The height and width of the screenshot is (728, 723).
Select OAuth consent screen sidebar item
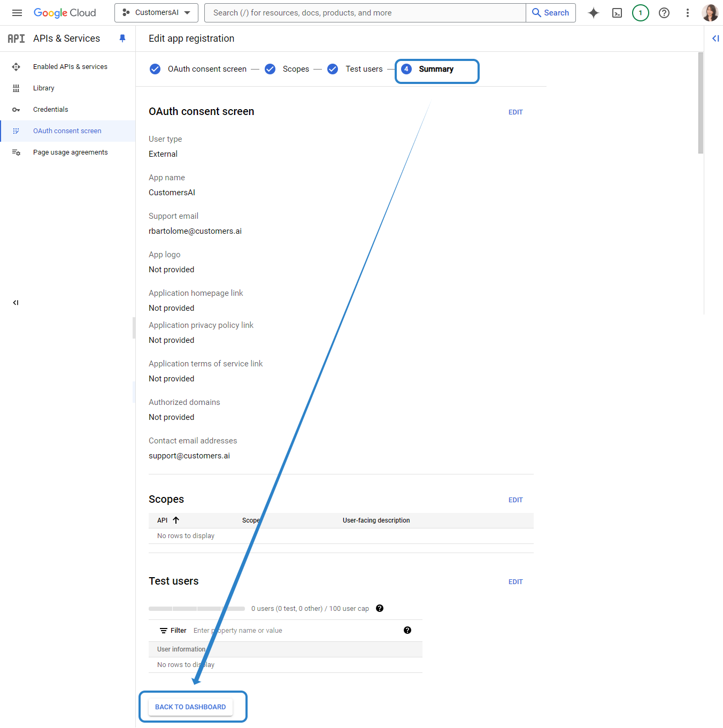click(68, 131)
